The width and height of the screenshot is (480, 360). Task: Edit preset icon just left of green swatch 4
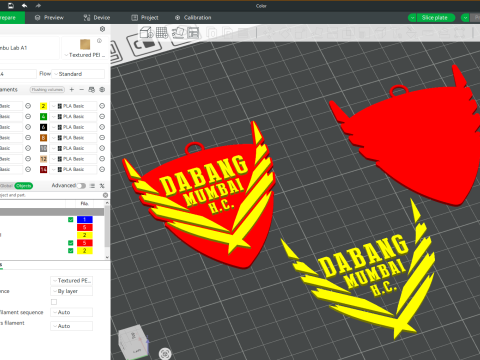point(28,116)
